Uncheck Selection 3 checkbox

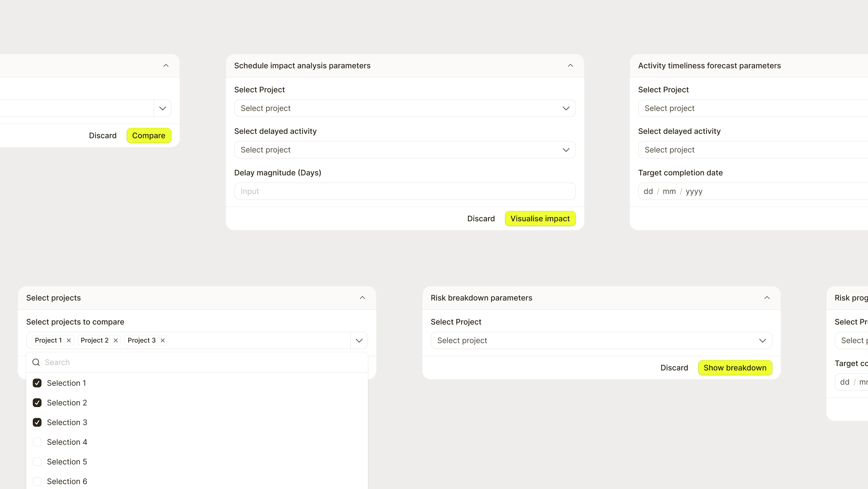[37, 422]
